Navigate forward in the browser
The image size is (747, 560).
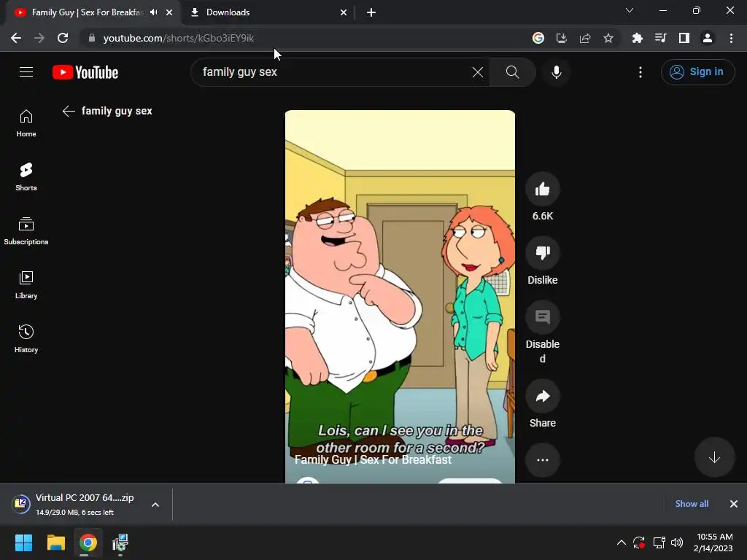tap(39, 38)
